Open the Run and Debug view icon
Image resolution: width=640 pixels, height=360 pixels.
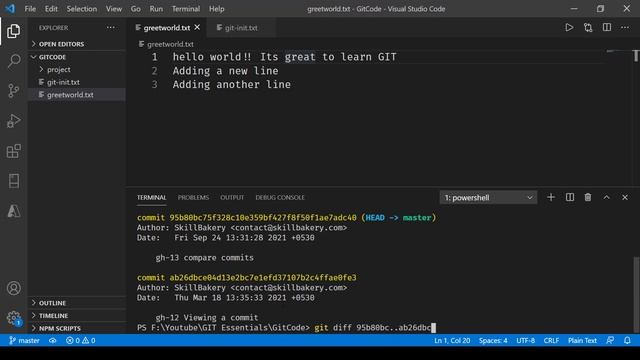point(13,121)
